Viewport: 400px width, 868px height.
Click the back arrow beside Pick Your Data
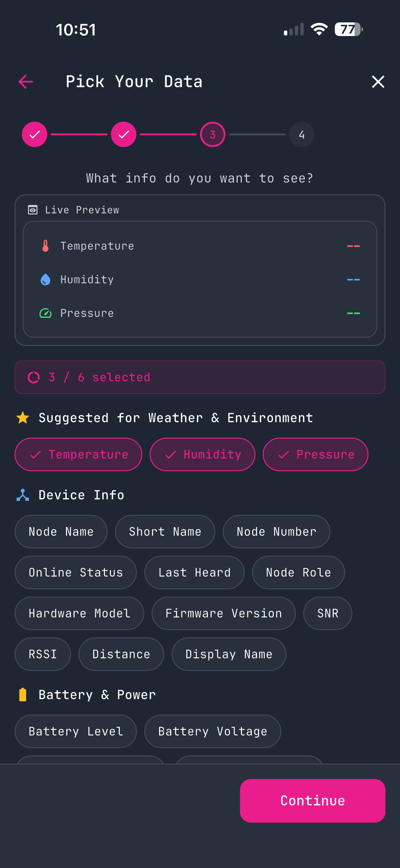[x=26, y=81]
